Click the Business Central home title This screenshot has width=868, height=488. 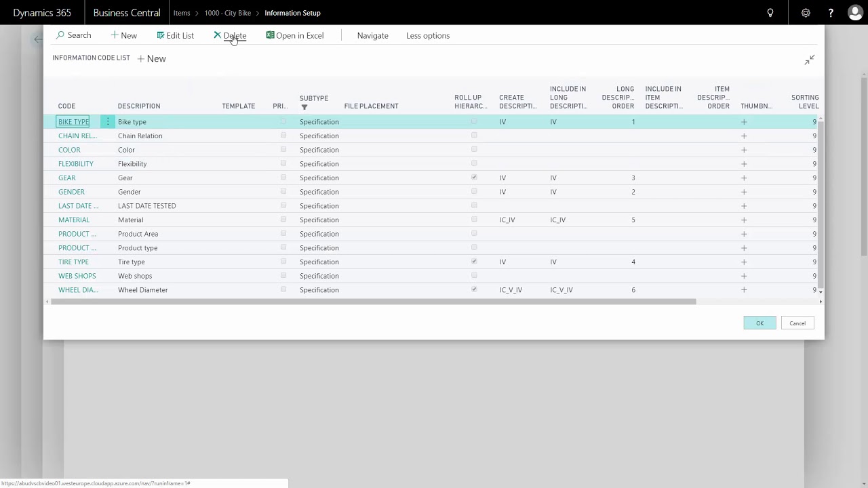[127, 13]
